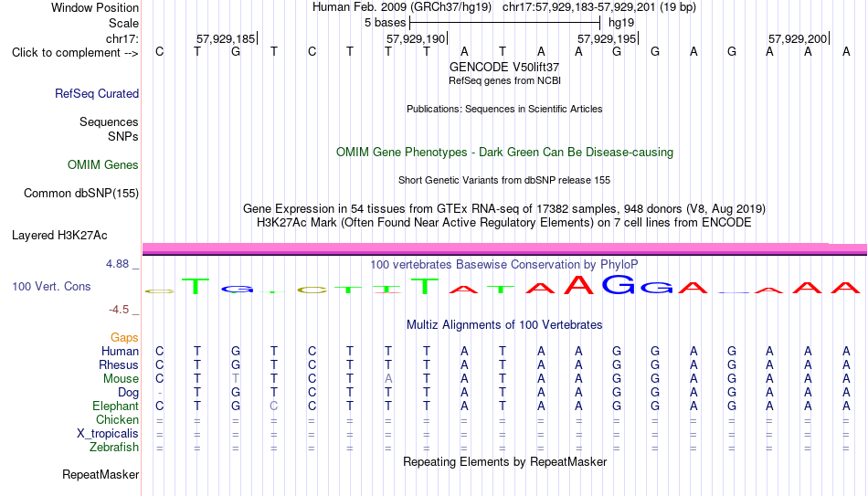Screen dimensions: 868x496
Task: Click the Human Feb. 2009 (GRCh37/hg19) text
Action: point(402,7)
